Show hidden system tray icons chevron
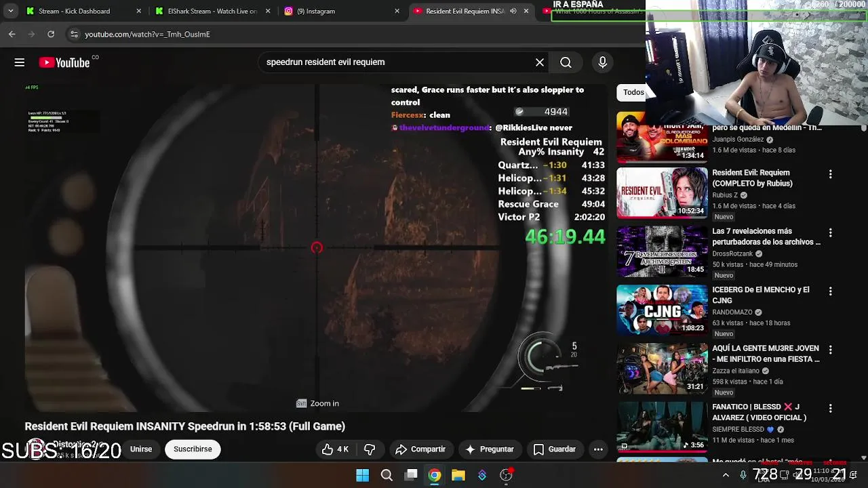This screenshot has width=868, height=488. coord(726,475)
